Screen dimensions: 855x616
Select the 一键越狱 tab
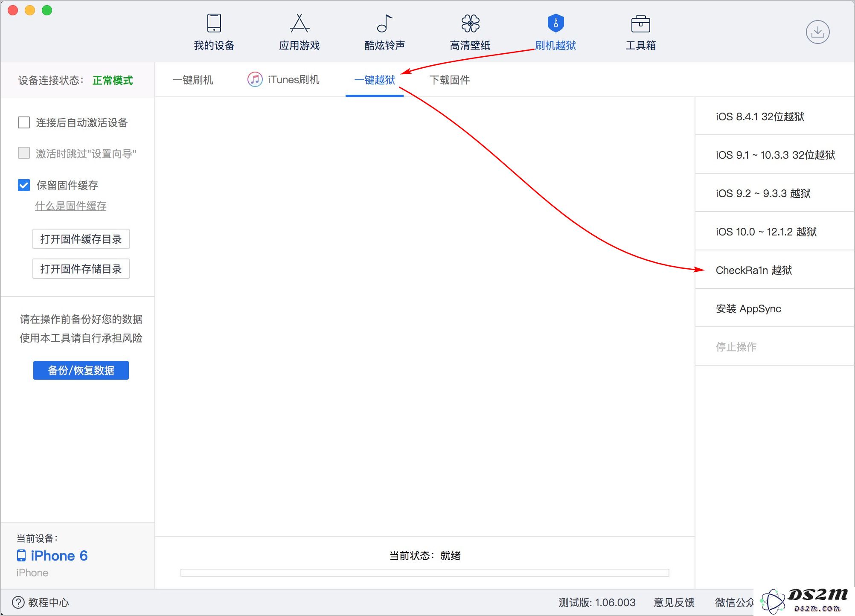(375, 80)
